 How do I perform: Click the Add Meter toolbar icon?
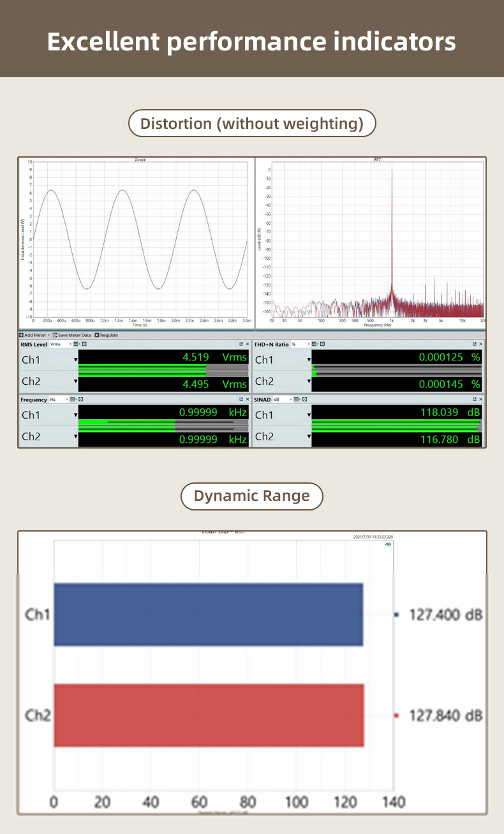point(22,335)
